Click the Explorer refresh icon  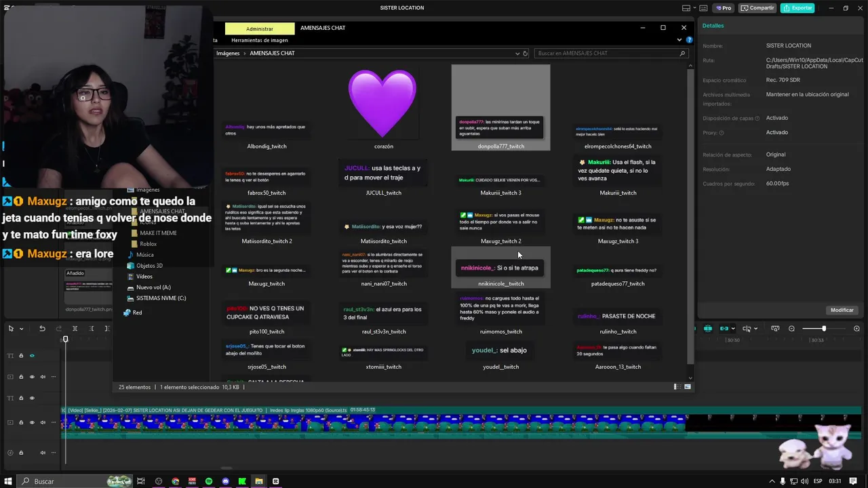click(525, 53)
